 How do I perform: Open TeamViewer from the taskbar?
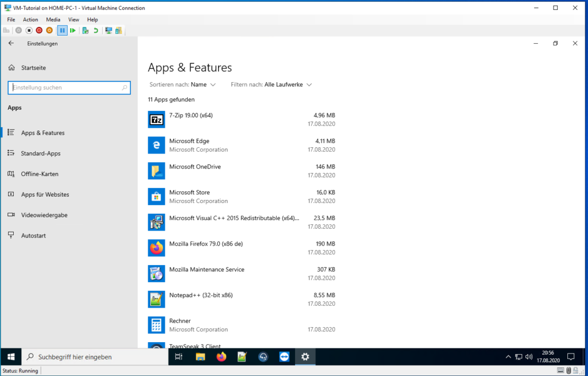(x=284, y=357)
